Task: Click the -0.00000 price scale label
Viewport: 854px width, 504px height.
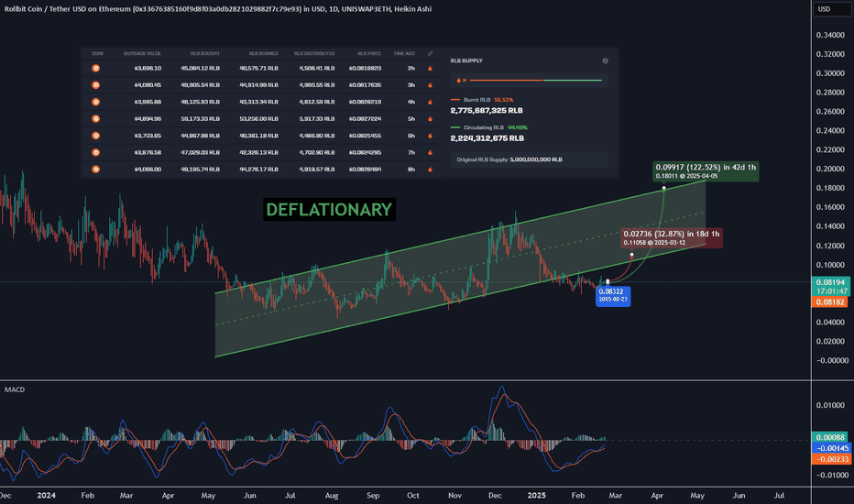Action: 832,360
